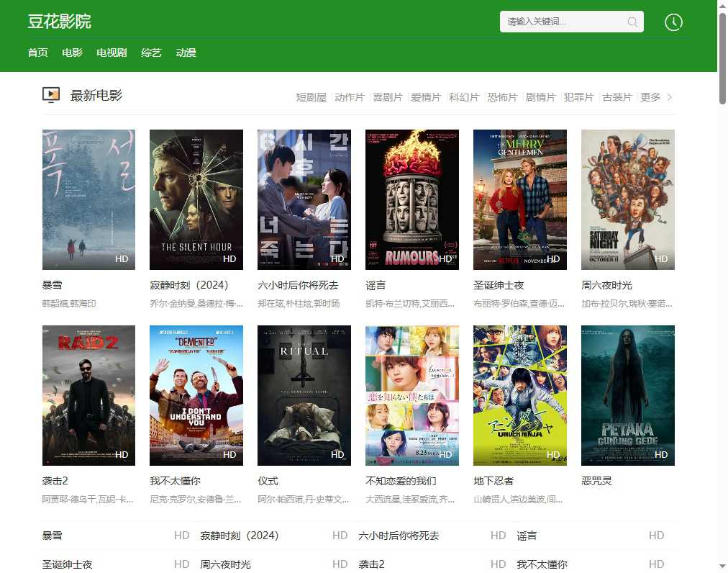Go to the 动漫 anime section
728x573 pixels.
(186, 53)
